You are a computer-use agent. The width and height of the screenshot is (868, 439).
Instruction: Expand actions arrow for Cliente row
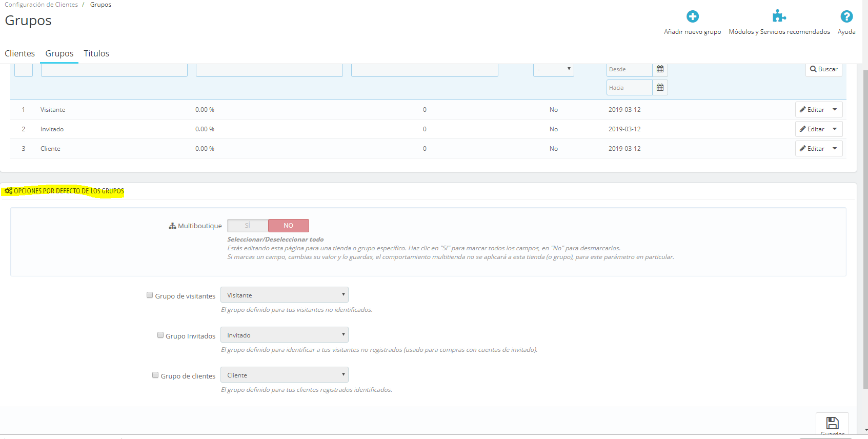pos(835,149)
